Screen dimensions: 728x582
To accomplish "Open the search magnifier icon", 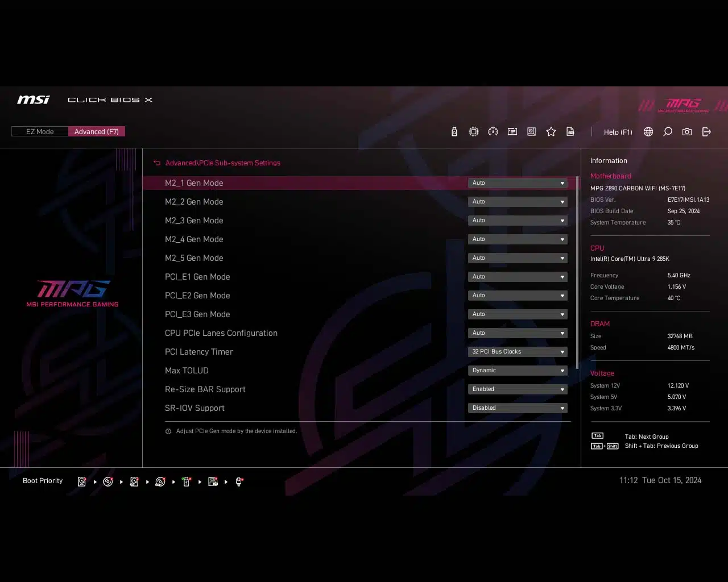I will (x=668, y=132).
